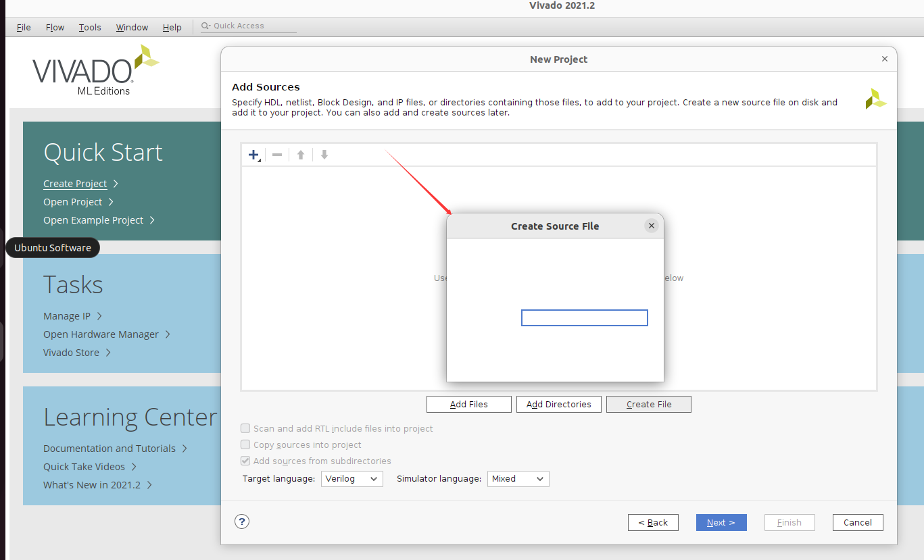This screenshot has height=560, width=924.
Task: Click the Quick Access search icon
Action: tap(205, 26)
